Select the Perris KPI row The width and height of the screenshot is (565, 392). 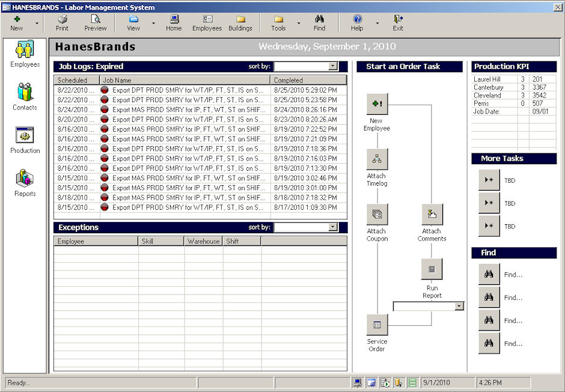[514, 103]
